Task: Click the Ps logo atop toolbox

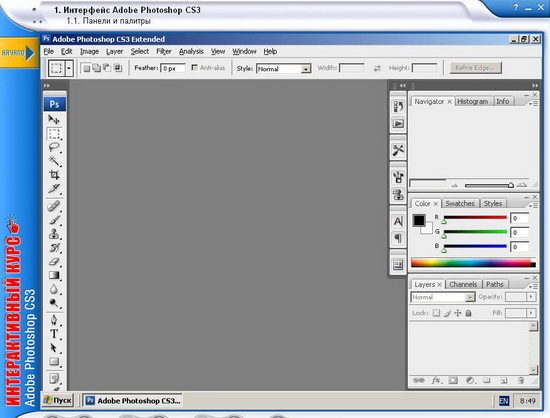Action: (x=54, y=104)
